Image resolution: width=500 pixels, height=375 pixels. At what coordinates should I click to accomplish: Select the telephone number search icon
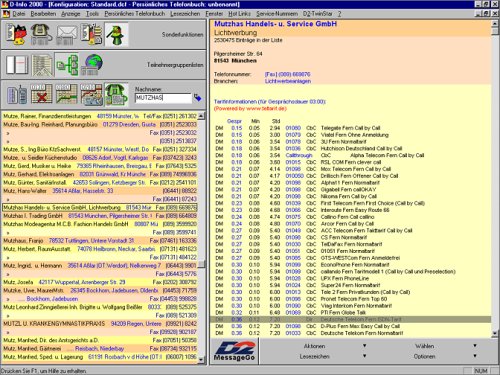[x=41, y=34]
